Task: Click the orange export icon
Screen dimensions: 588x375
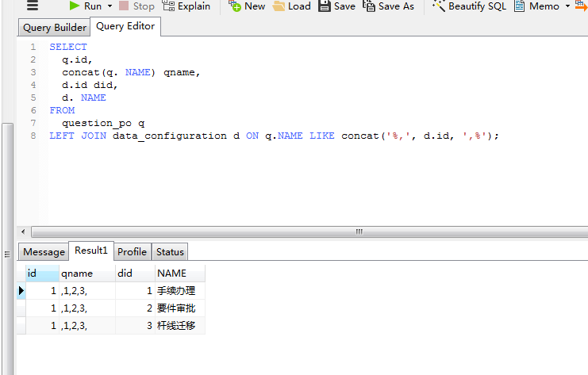Action: tap(581, 6)
